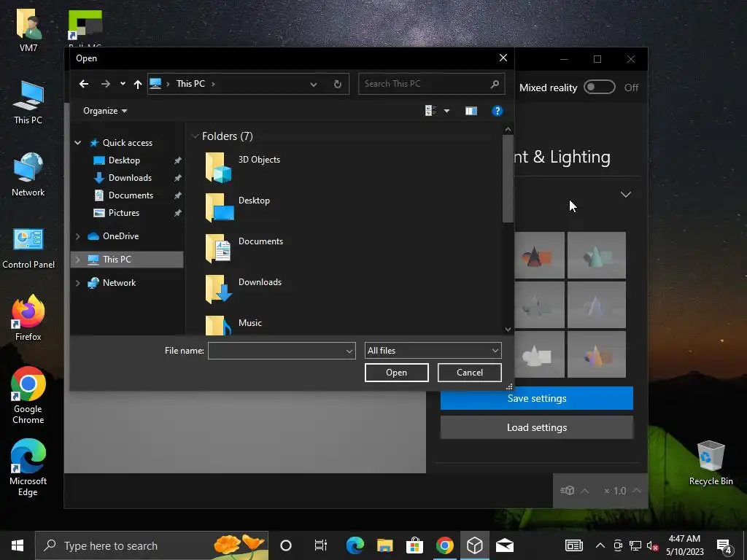
Task: Select the teal lighting theme thumbnail
Action: point(597,255)
